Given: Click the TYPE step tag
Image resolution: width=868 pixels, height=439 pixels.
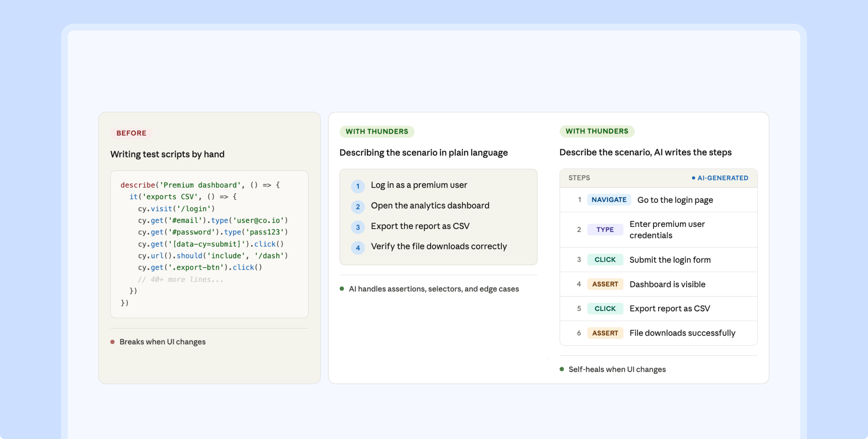Looking at the screenshot, I should point(605,230).
